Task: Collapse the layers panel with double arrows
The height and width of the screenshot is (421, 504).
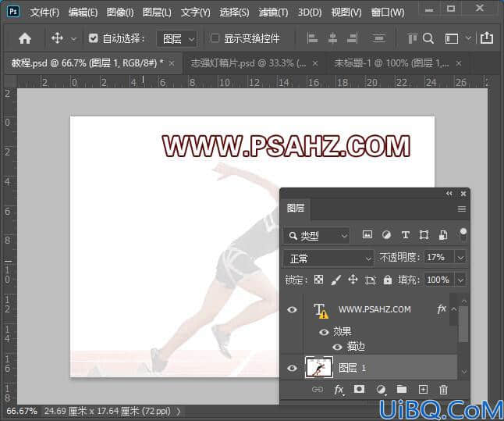Action: pyautogui.click(x=449, y=194)
